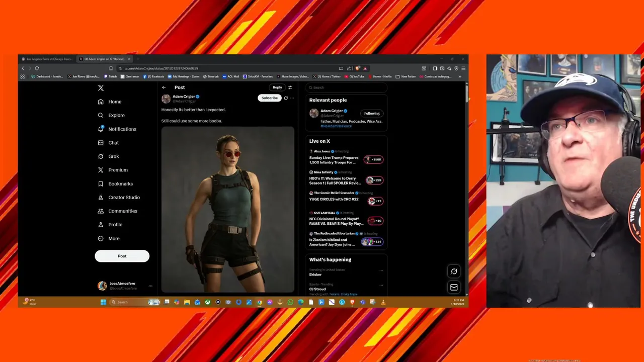The height and width of the screenshot is (362, 644).
Task: Click the back arrow beside Post heading
Action: (164, 87)
